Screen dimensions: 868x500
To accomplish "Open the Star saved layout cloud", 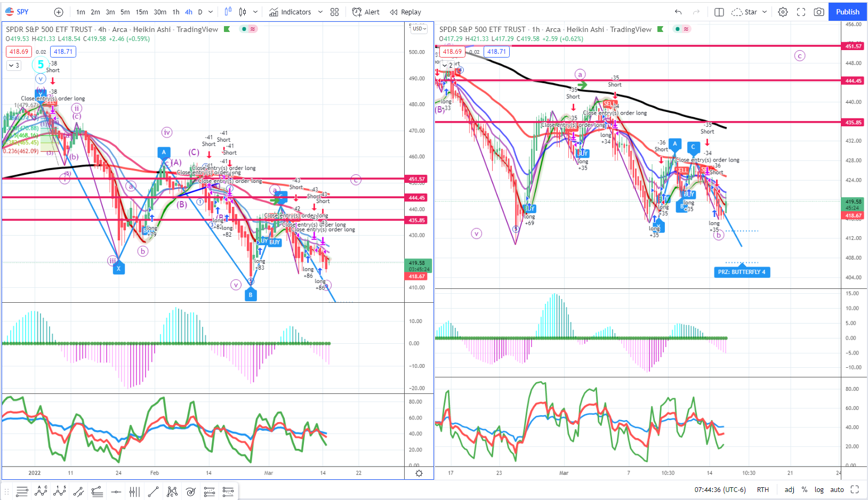I will pyautogui.click(x=744, y=12).
